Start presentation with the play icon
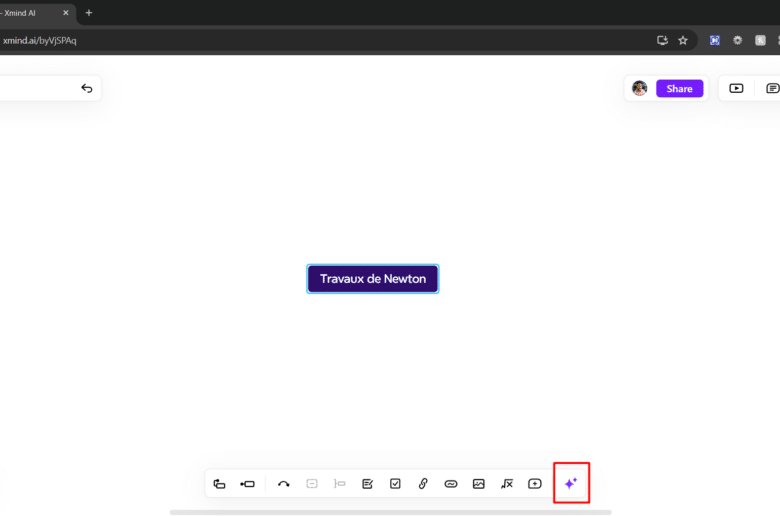Screen dimensions: 780x516 (736, 88)
